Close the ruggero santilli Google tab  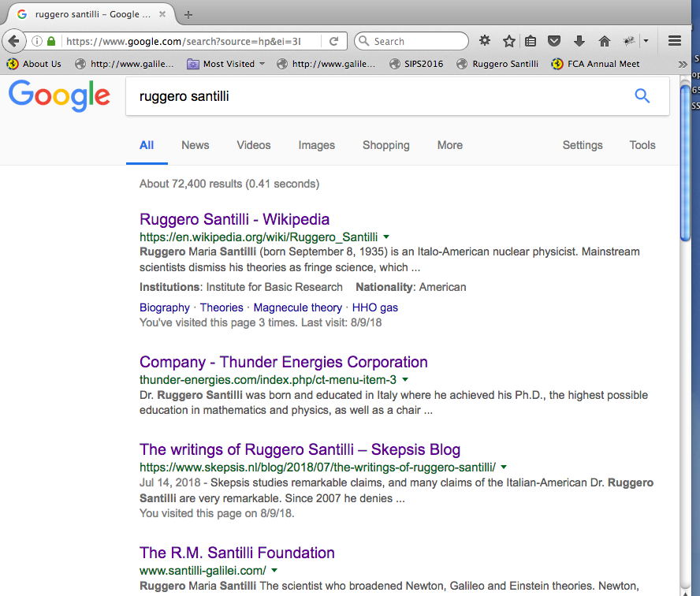(162, 14)
